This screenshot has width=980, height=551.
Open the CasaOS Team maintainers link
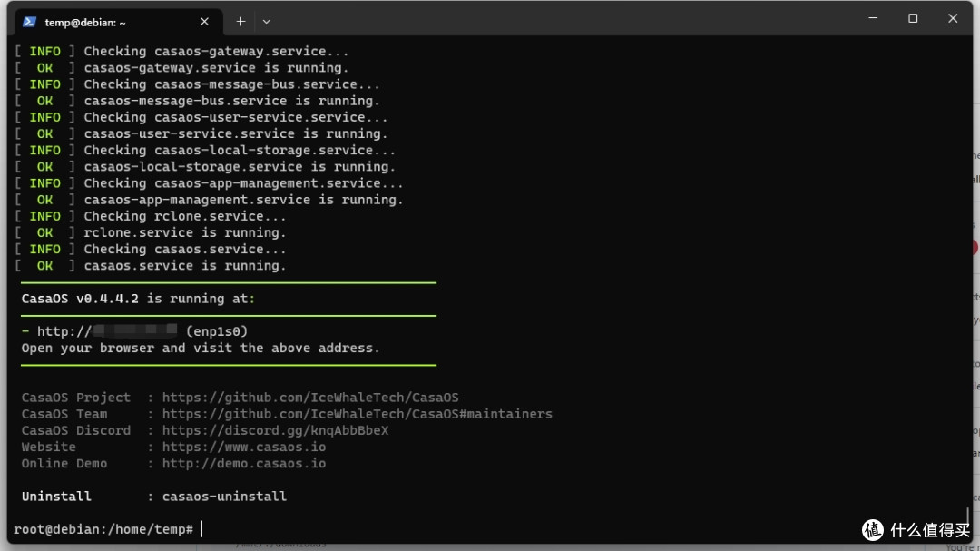click(x=357, y=414)
